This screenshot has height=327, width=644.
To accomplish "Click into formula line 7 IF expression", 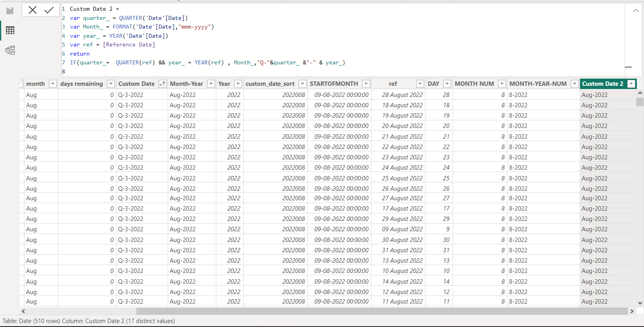I will 208,62.
